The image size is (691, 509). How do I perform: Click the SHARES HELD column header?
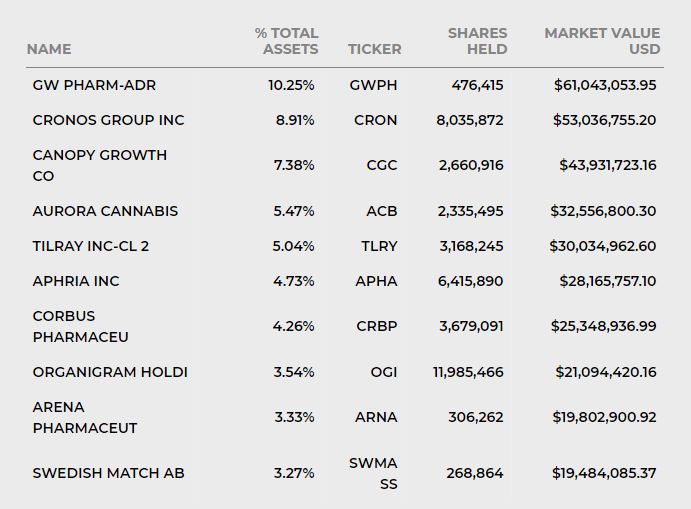(x=477, y=41)
